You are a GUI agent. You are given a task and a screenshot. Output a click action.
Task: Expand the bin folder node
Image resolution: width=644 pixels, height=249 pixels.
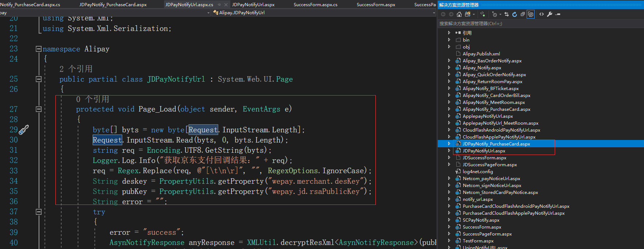point(449,40)
